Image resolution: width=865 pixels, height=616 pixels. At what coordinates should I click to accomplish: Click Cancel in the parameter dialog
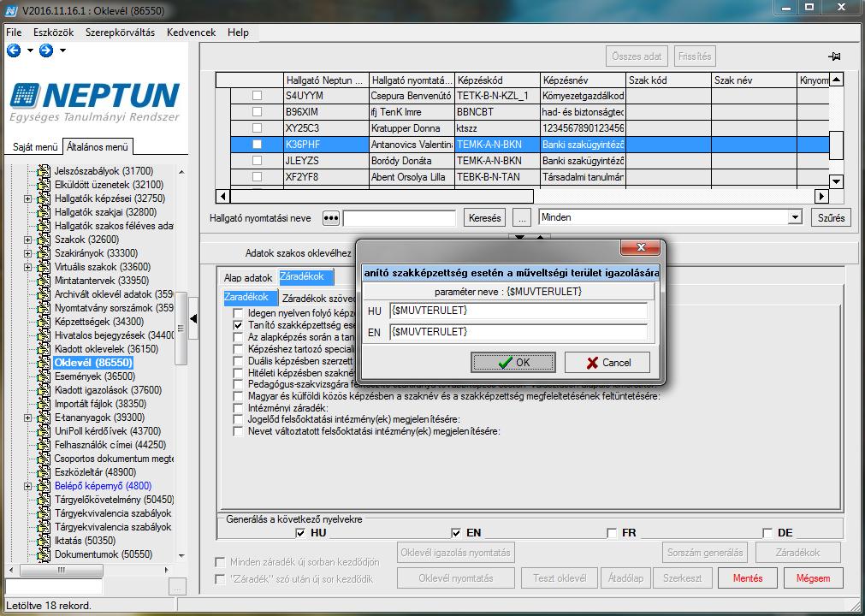[x=607, y=362]
